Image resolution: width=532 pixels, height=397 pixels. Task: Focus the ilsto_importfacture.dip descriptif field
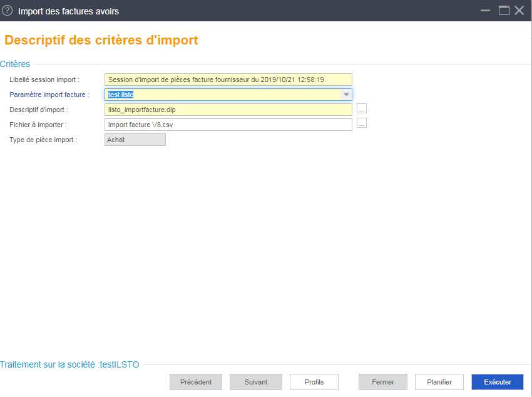[228, 110]
